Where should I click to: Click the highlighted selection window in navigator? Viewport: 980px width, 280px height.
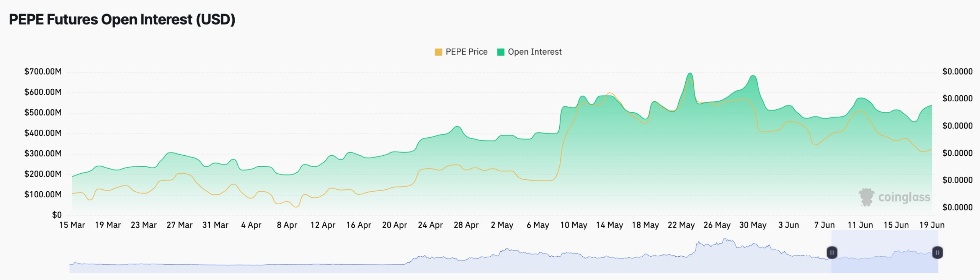pos(885,252)
